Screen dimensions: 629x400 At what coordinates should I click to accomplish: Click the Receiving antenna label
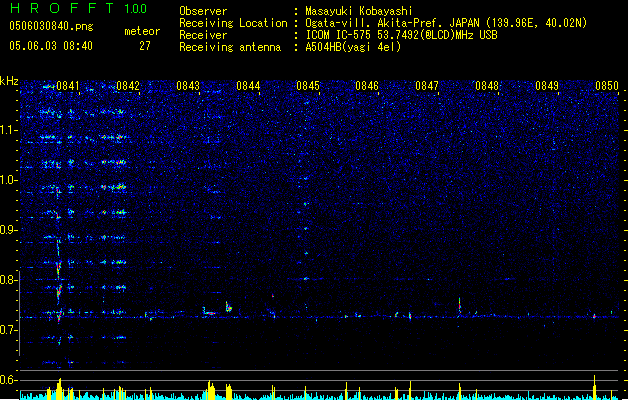click(x=230, y=47)
